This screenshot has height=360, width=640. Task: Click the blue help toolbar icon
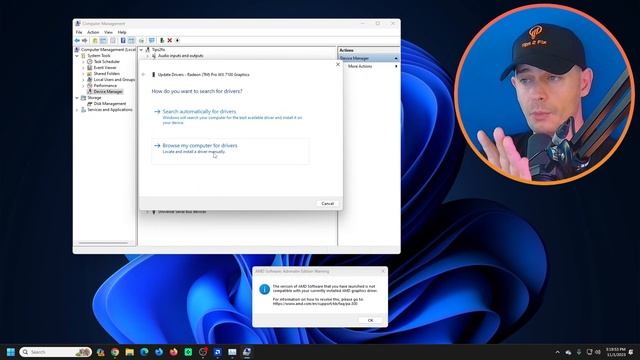[x=123, y=40]
